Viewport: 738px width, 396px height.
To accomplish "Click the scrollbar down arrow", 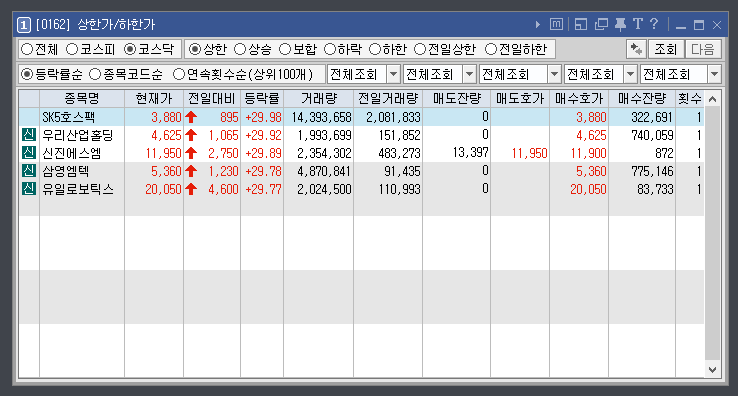I will coord(713,370).
